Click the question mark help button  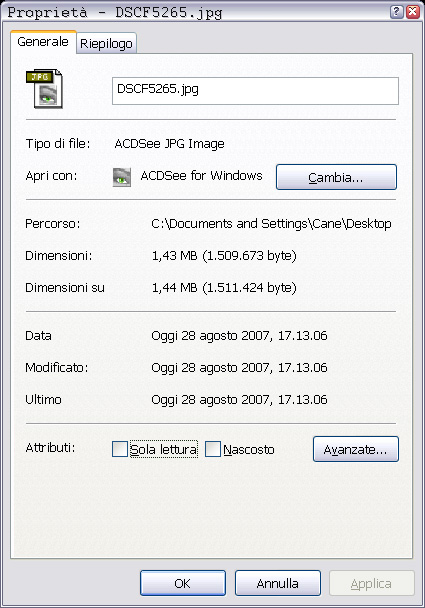coord(396,12)
